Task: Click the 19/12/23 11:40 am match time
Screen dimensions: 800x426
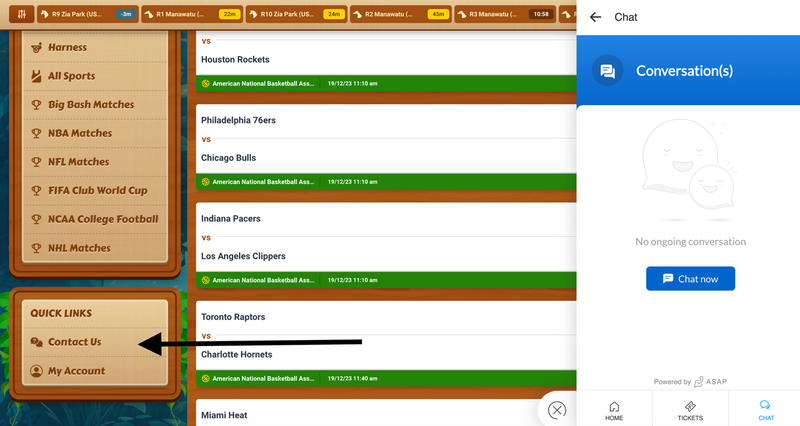Action: click(x=353, y=379)
